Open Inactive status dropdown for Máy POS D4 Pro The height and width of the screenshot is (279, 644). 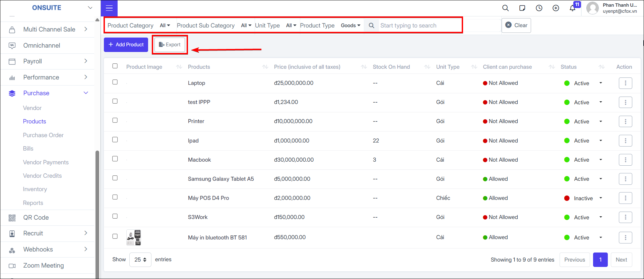pos(601,198)
